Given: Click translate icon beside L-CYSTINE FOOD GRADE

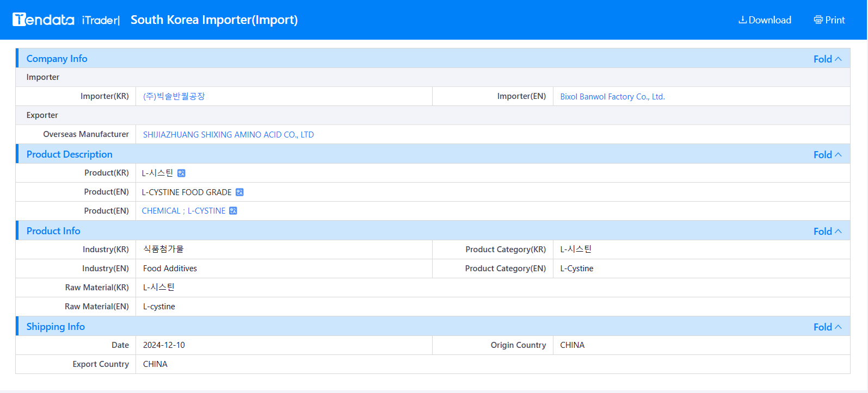Looking at the screenshot, I should click(x=239, y=192).
